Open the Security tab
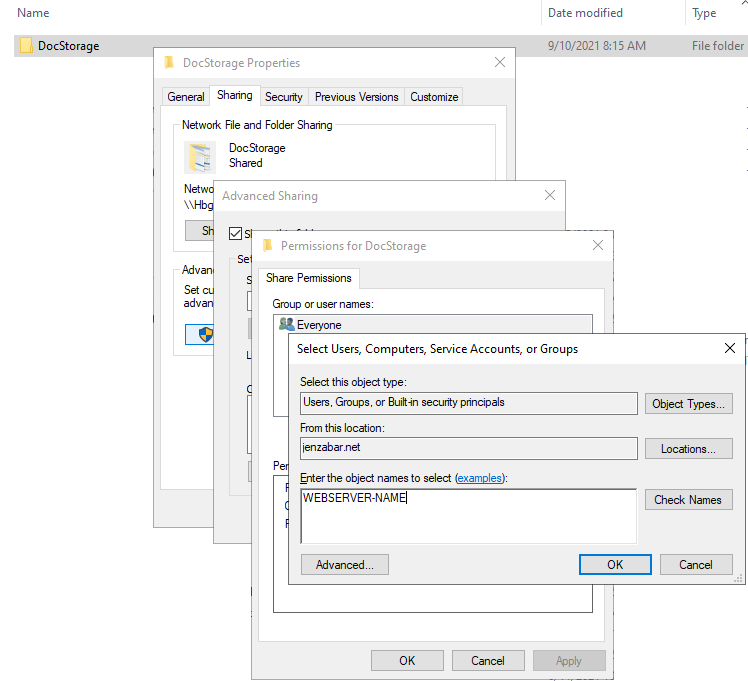 pyautogui.click(x=284, y=97)
